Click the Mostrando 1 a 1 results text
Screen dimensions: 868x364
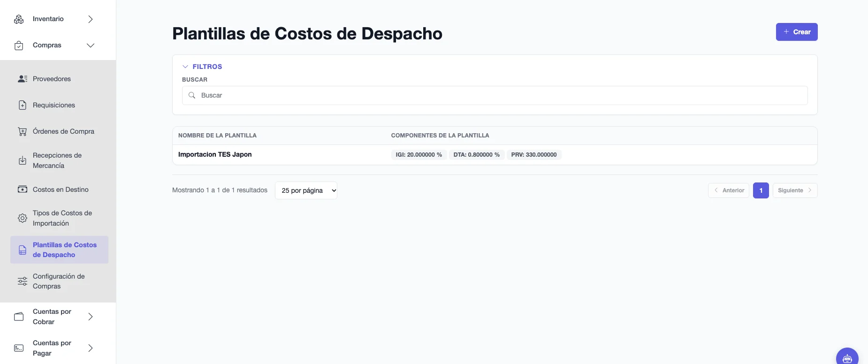pyautogui.click(x=220, y=190)
